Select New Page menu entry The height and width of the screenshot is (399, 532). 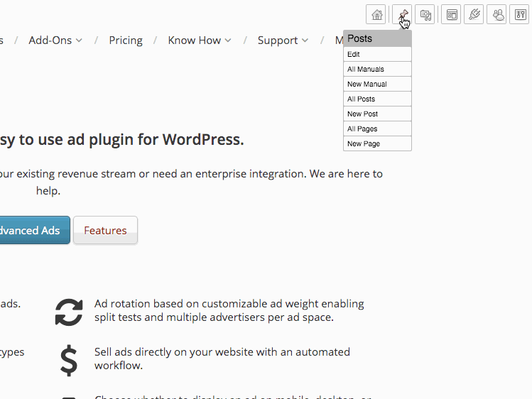(x=377, y=143)
